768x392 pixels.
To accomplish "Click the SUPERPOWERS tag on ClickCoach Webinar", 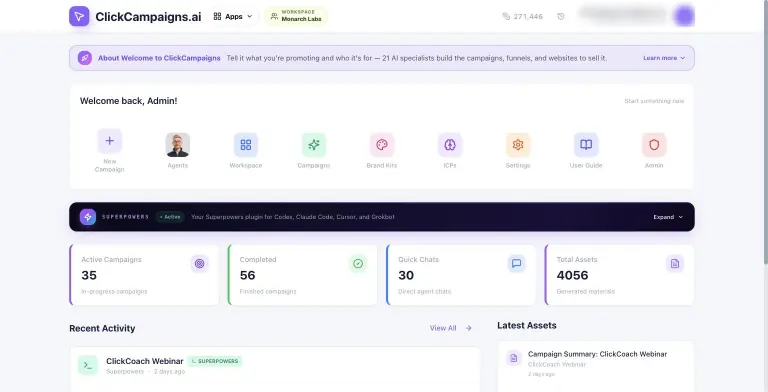I will 215,361.
